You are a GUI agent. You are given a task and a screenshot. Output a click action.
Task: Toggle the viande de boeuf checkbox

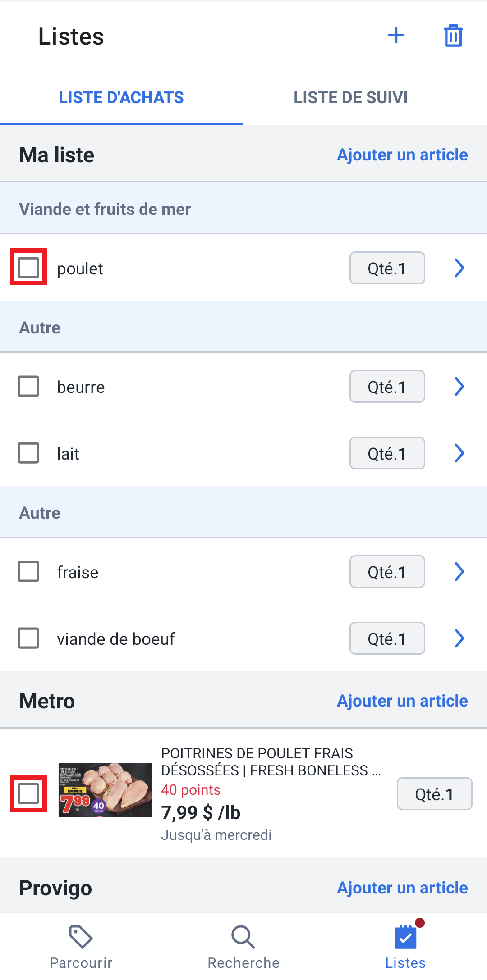tap(28, 638)
